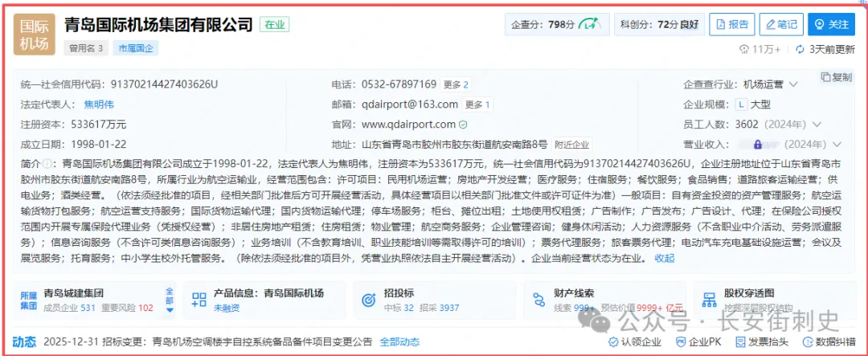Select the credit code 91370214427403626U
The height and width of the screenshot is (356, 868).
click(x=165, y=84)
